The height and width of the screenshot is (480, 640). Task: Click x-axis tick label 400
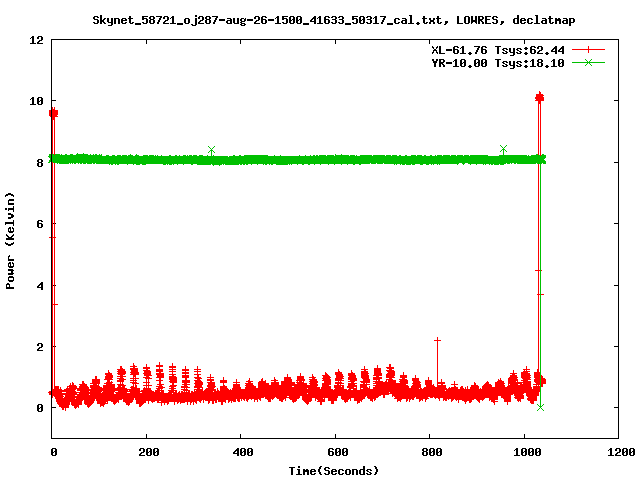pyautogui.click(x=242, y=452)
